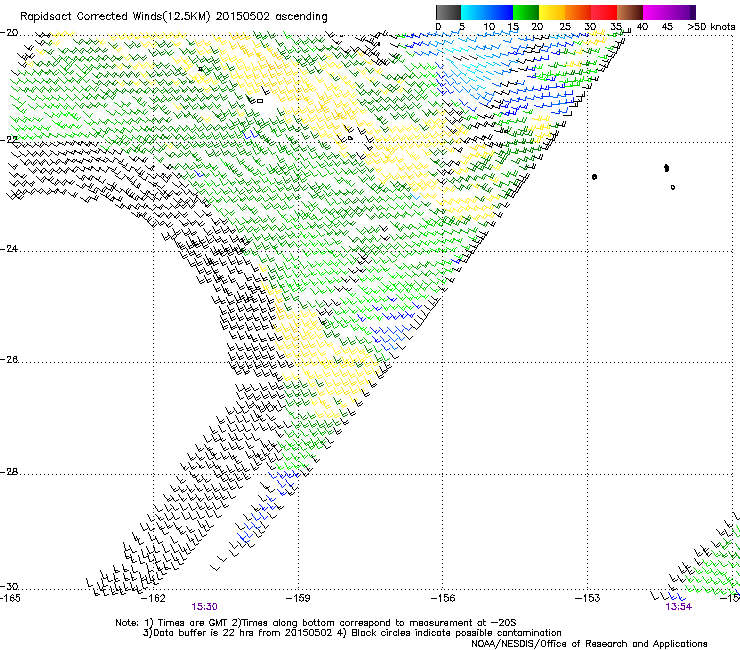Image resolution: width=740 pixels, height=650 pixels.
Task: Click the 'Note: 1) Times are GMT' line
Action: (x=316, y=623)
